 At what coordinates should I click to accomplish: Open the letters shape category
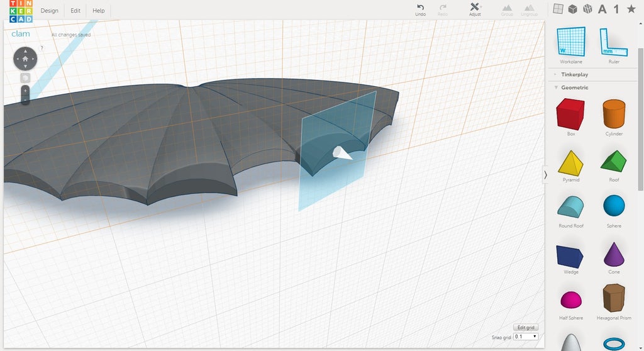602,9
